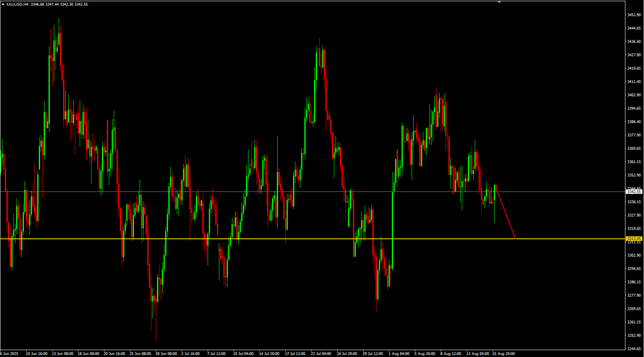
Task: Click the 13 Aug 04:00 time label
Action: pos(478,354)
